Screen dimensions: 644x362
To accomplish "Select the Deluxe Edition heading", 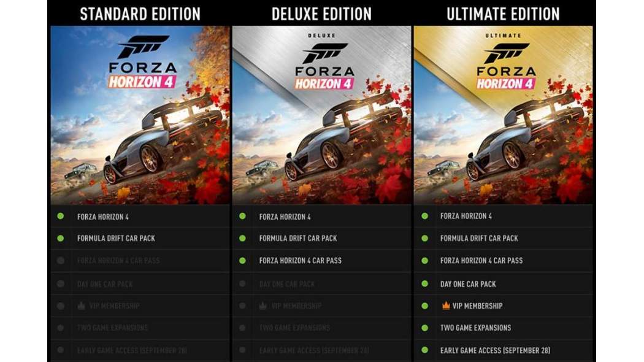I will click(321, 14).
